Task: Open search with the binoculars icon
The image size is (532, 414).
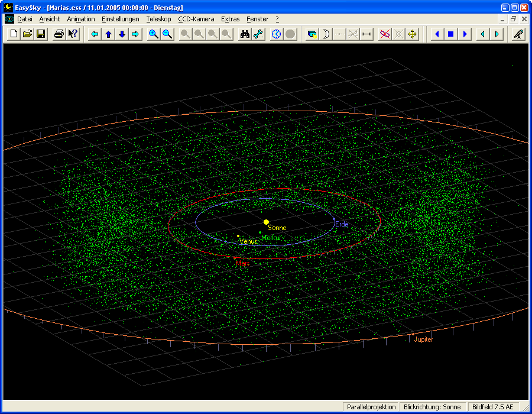Action: [x=245, y=34]
